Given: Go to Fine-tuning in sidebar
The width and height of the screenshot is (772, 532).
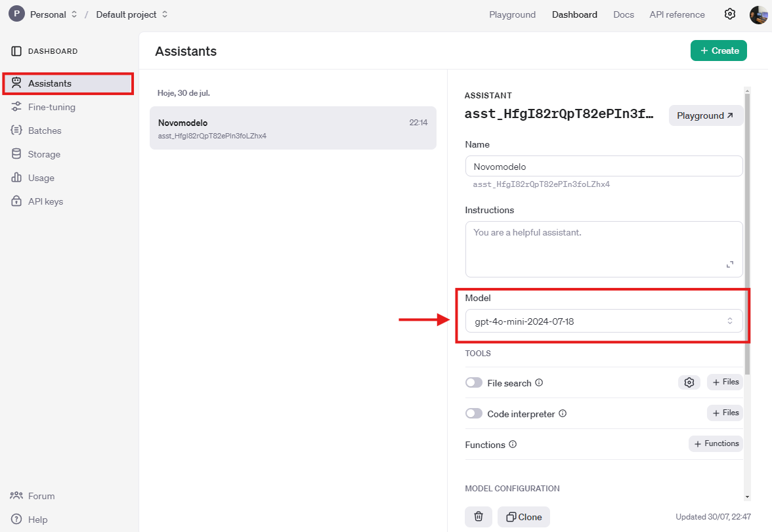Looking at the screenshot, I should [51, 107].
